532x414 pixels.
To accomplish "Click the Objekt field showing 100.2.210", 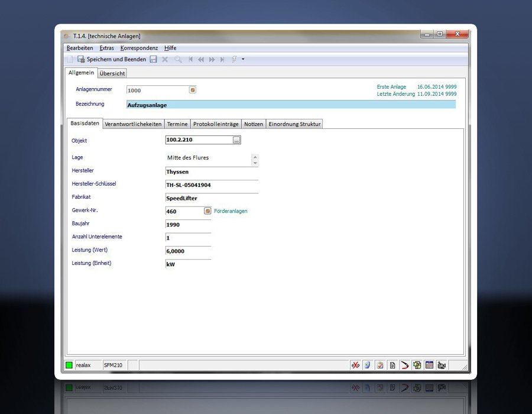I will (x=199, y=140).
